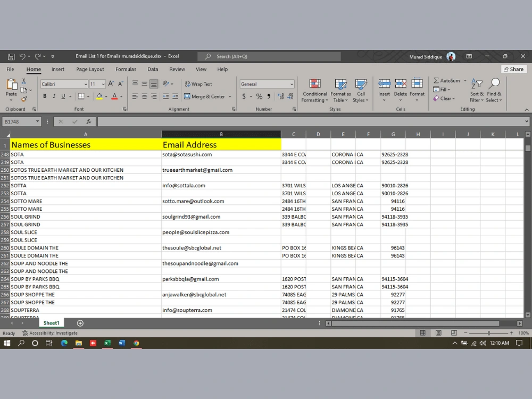Click the Cut scissors icon
Image resolution: width=532 pixels, height=399 pixels.
click(x=24, y=81)
